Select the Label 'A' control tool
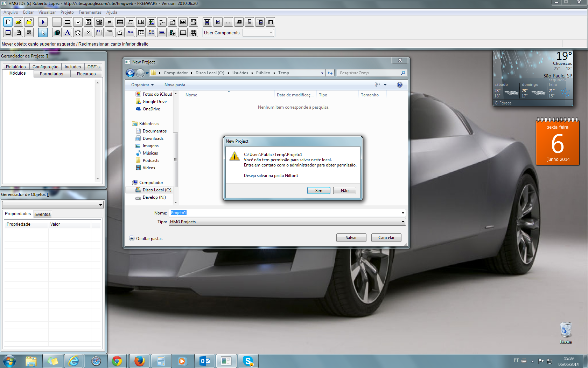The height and width of the screenshot is (368, 588). click(x=68, y=33)
